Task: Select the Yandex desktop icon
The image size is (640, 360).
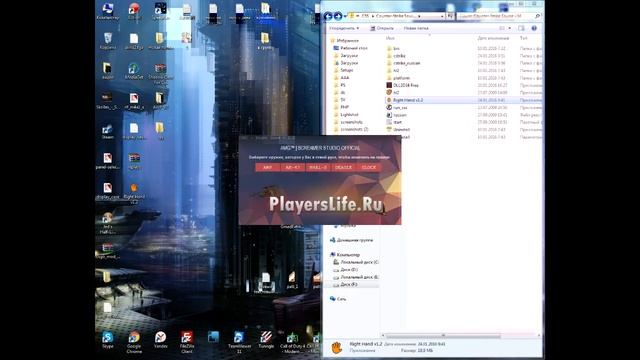Action: [160, 340]
